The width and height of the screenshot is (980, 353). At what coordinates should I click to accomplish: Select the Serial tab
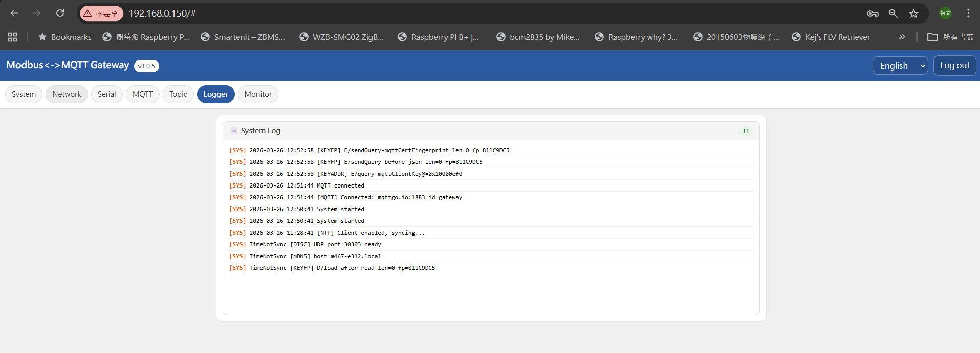tap(106, 94)
